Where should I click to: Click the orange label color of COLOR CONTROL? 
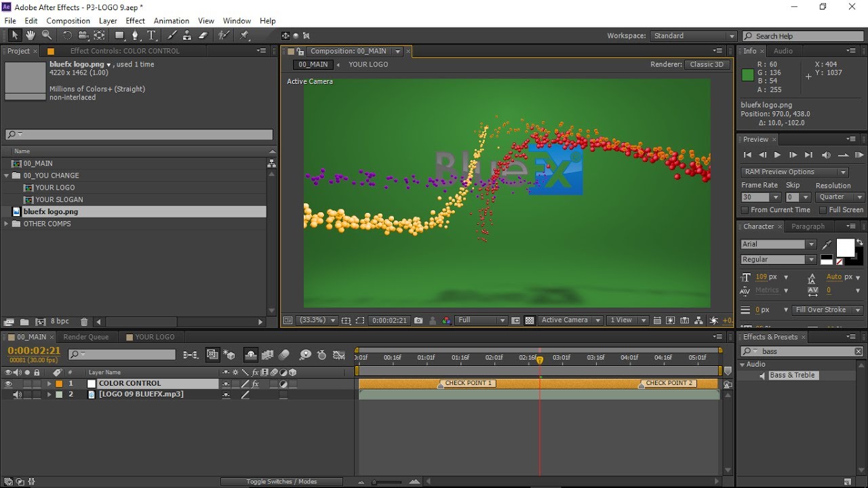pyautogui.click(x=59, y=384)
